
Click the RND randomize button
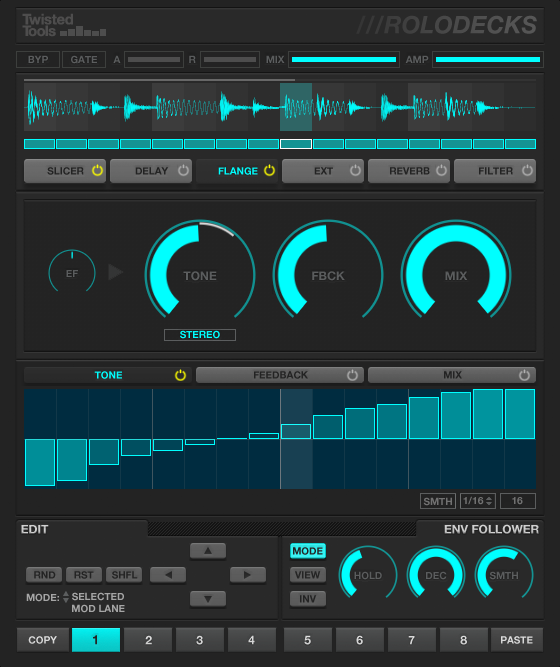tap(44, 575)
